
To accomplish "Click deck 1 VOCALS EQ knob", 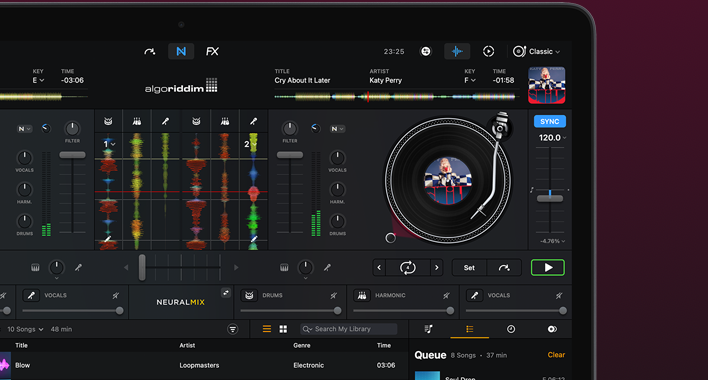I will [x=24, y=158].
